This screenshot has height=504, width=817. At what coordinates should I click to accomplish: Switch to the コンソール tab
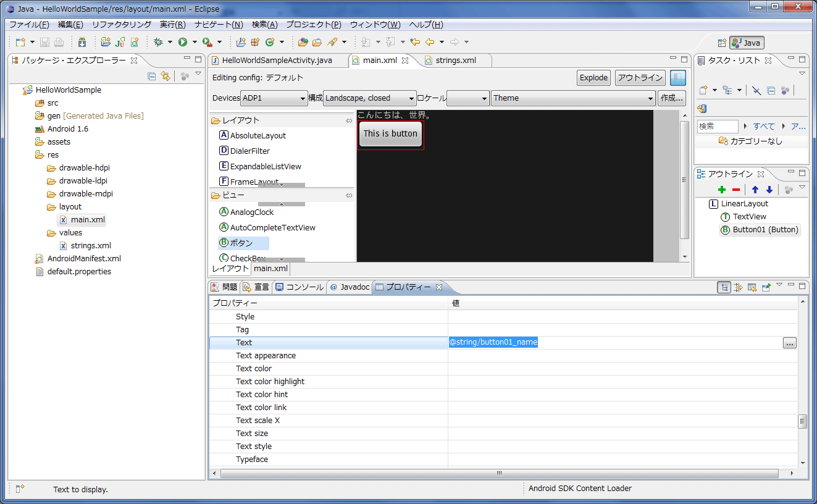pyautogui.click(x=299, y=287)
